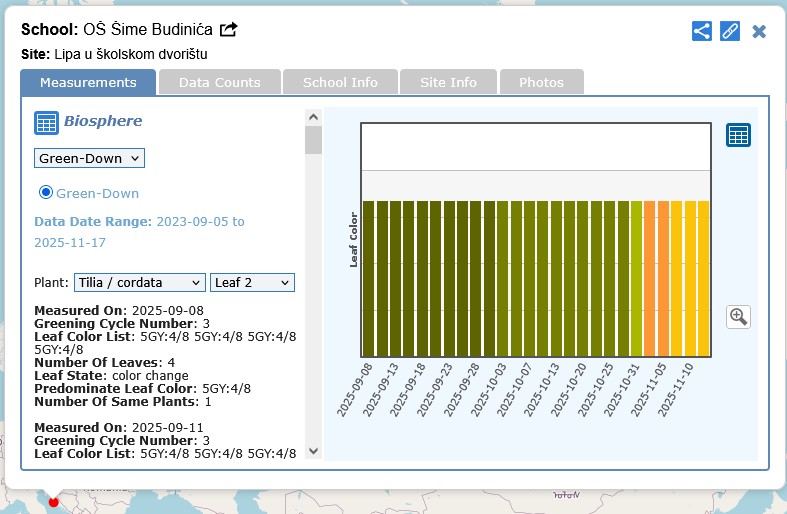Click the scroll up arrow in measurements panel

[x=313, y=117]
